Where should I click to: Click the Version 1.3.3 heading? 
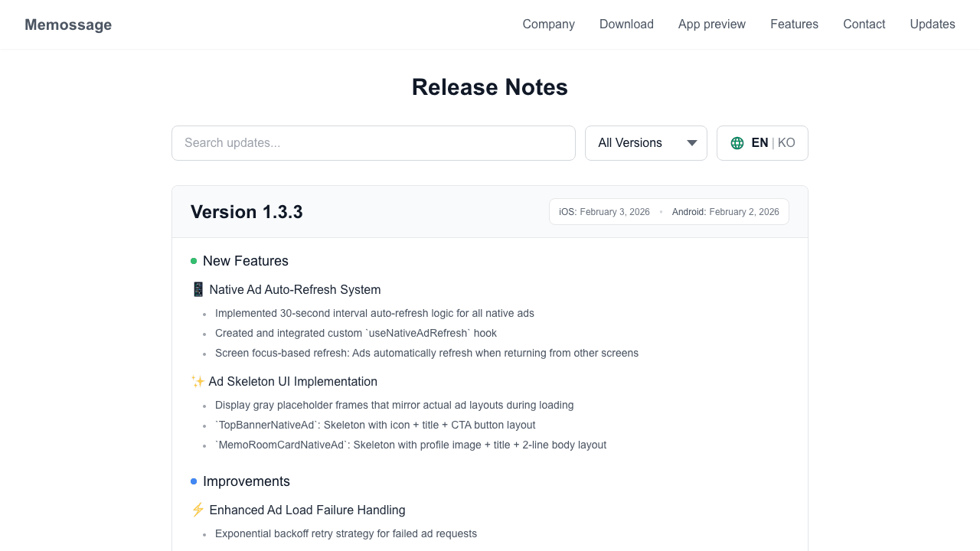click(x=247, y=212)
